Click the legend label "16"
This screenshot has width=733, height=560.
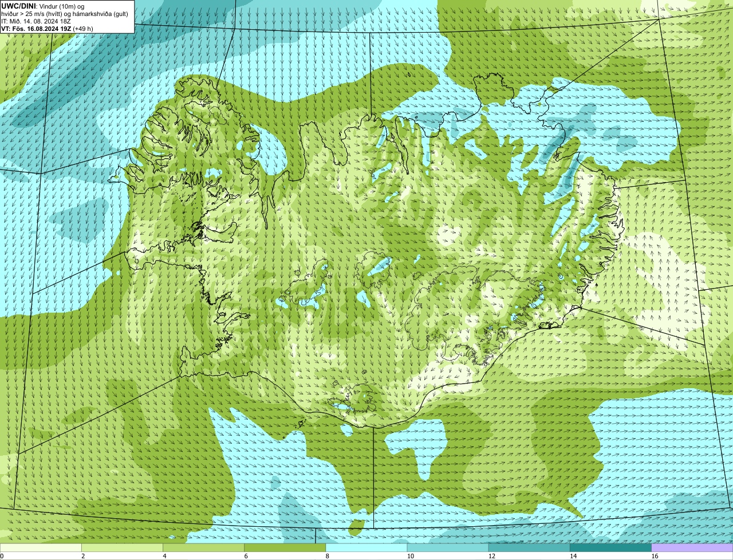654,556
